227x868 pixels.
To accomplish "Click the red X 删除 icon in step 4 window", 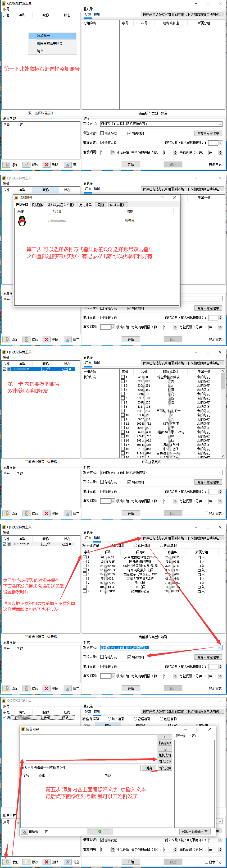I will pyautogui.click(x=47, y=688).
